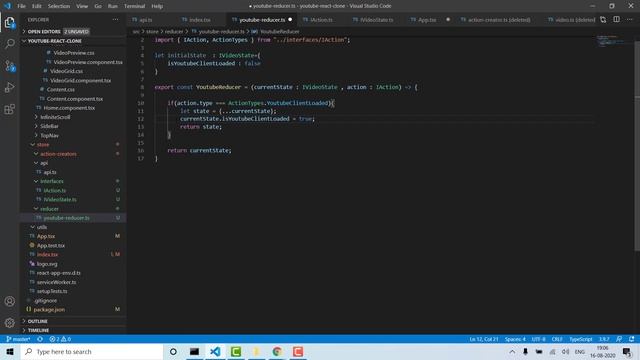This screenshot has height=360, width=640.
Task: Collapse the store folder
Action: 43,144
